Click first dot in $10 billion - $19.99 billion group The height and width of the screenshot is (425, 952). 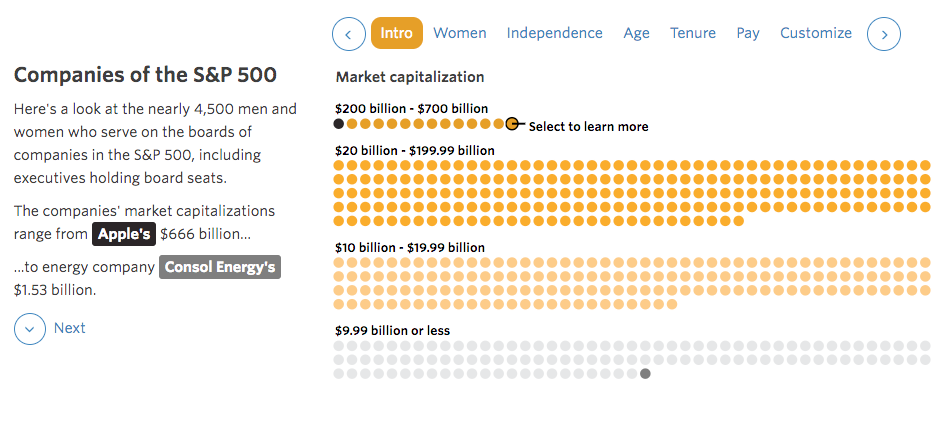[x=339, y=262]
